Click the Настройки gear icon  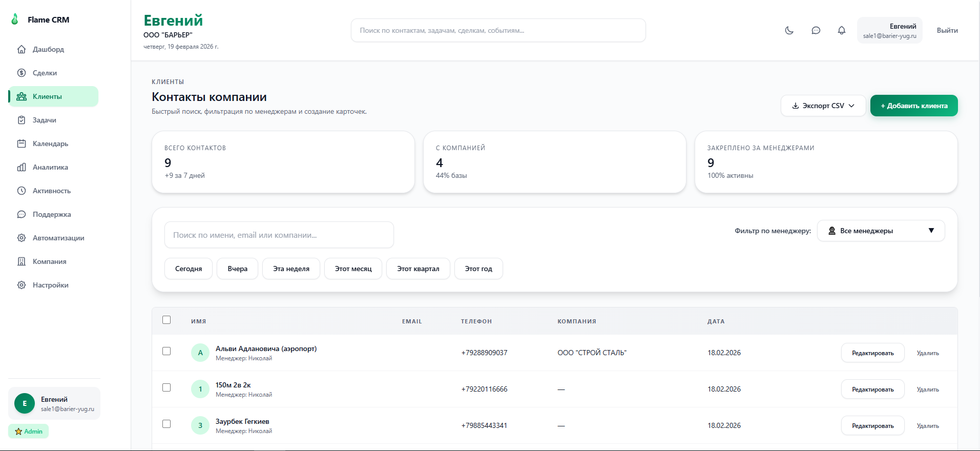22,285
